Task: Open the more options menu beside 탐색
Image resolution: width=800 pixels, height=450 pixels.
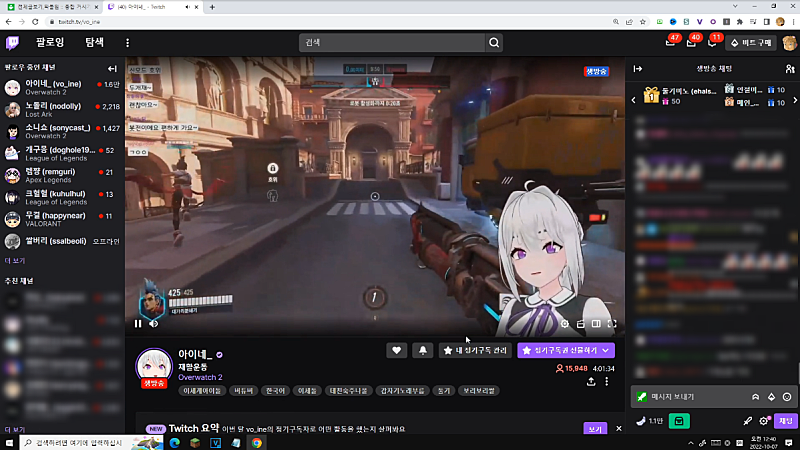Action: point(128,43)
